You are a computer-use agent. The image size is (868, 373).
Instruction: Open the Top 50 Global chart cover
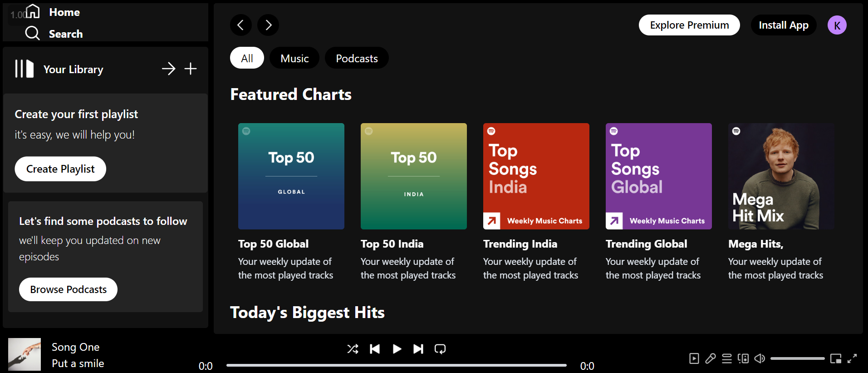tap(291, 176)
